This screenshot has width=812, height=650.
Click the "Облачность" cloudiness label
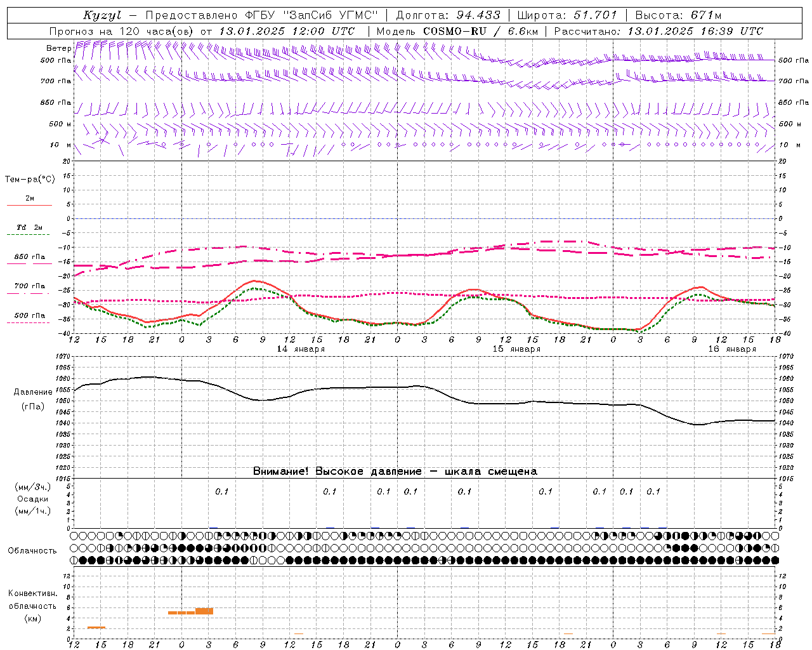[32, 550]
